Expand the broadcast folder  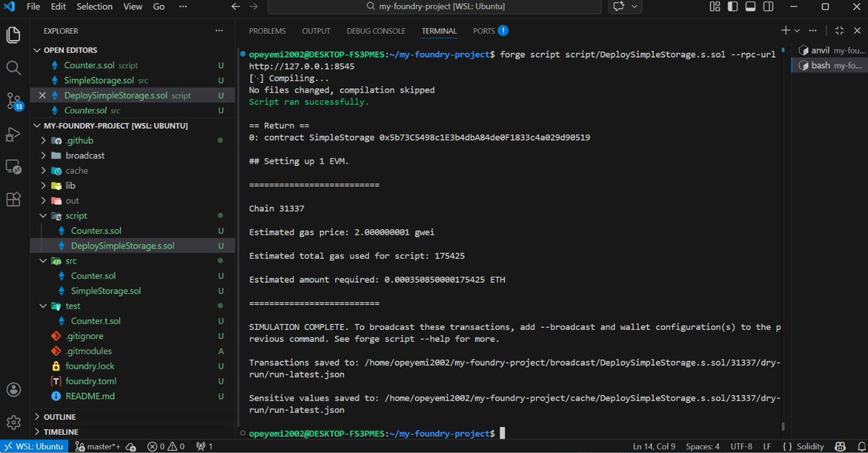[133, 156]
